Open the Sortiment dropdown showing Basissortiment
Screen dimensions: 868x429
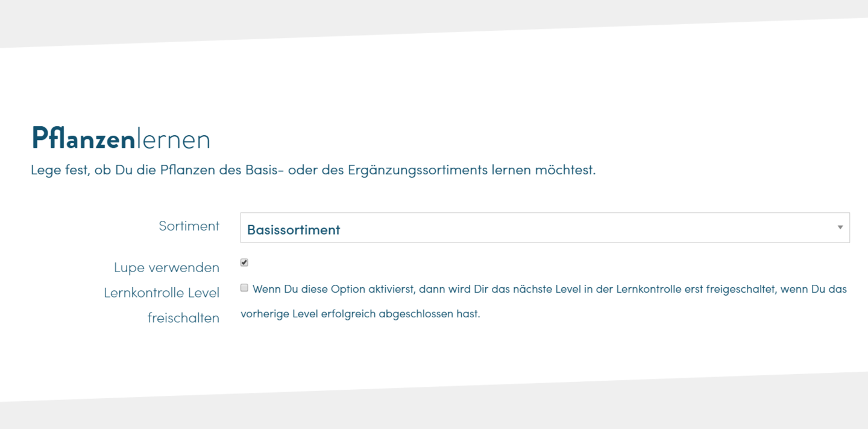point(545,227)
